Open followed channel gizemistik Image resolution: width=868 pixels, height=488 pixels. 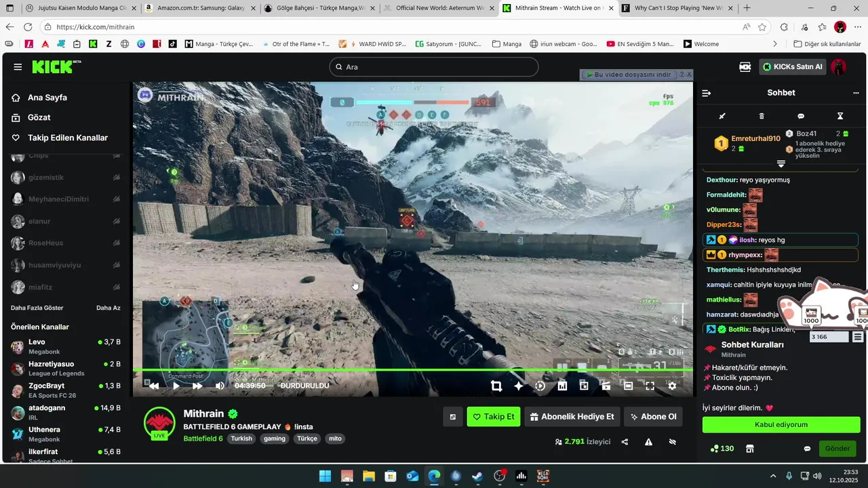(65, 178)
